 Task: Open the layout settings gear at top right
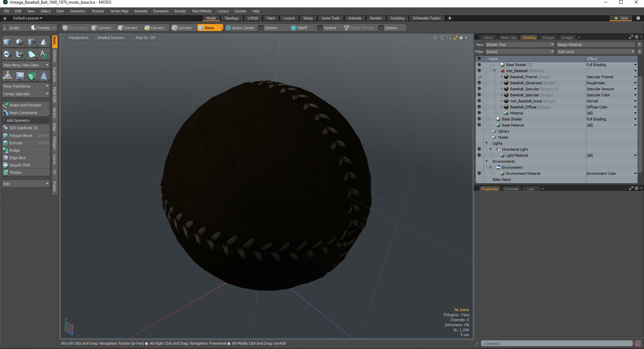coord(638,18)
